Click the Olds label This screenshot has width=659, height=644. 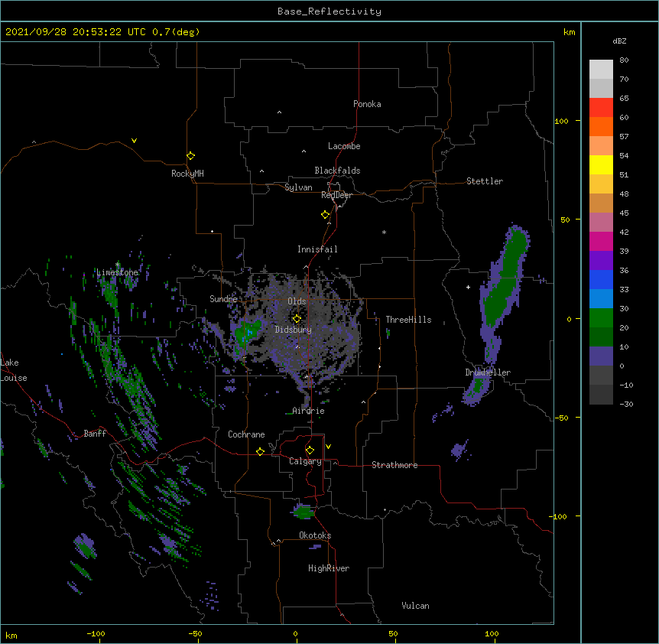[297, 301]
